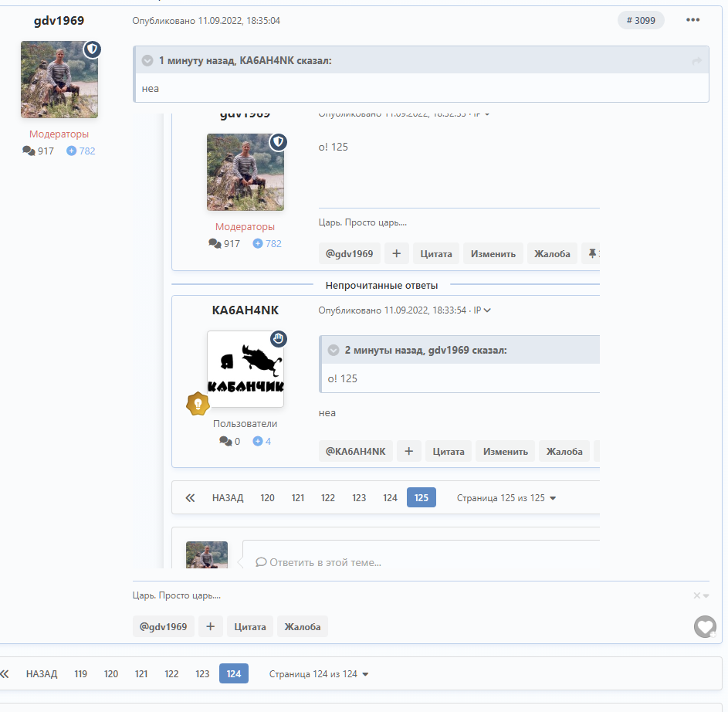Click the 'Жалоба' report button at bottom
The height and width of the screenshot is (712, 728).
(x=303, y=626)
